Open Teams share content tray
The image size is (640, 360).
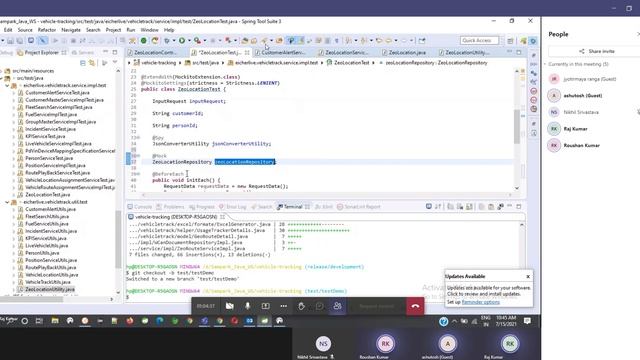[265, 306]
